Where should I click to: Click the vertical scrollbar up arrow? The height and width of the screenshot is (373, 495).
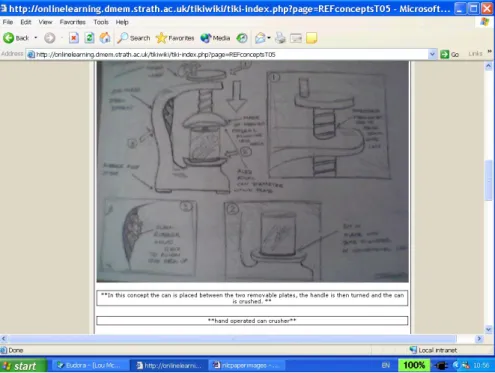(488, 66)
